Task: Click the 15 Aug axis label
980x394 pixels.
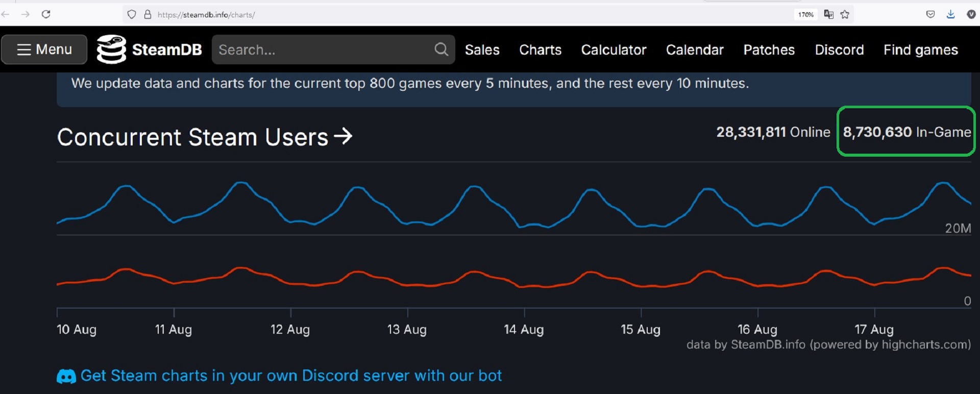Action: coord(641,330)
